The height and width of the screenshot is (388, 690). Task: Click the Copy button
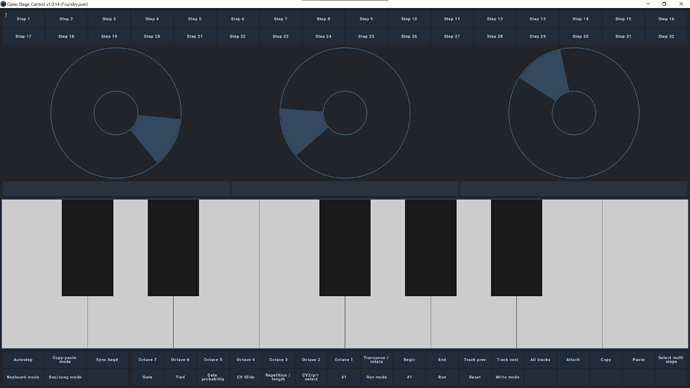[x=606, y=360]
